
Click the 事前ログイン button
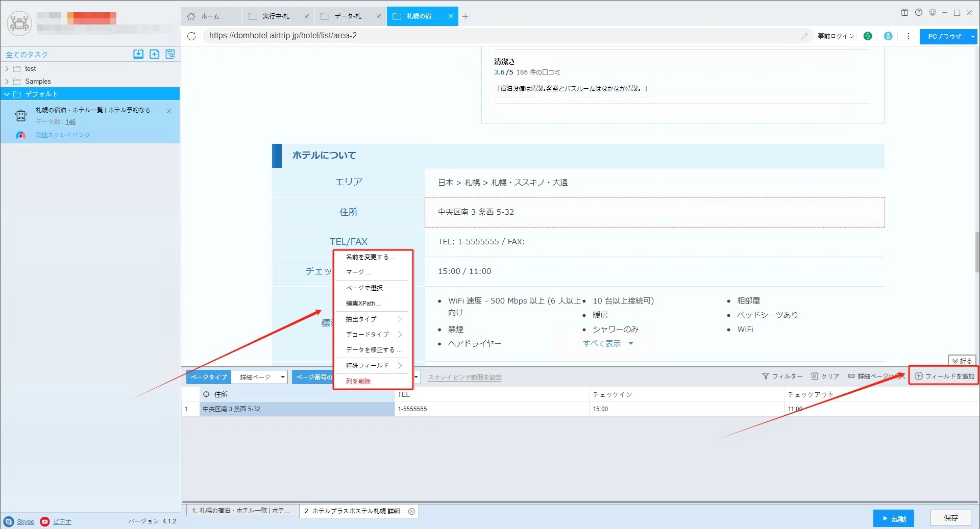click(836, 36)
